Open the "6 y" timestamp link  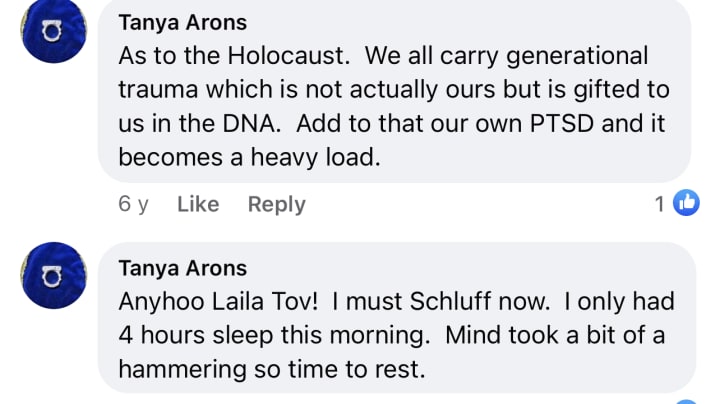pyautogui.click(x=133, y=204)
